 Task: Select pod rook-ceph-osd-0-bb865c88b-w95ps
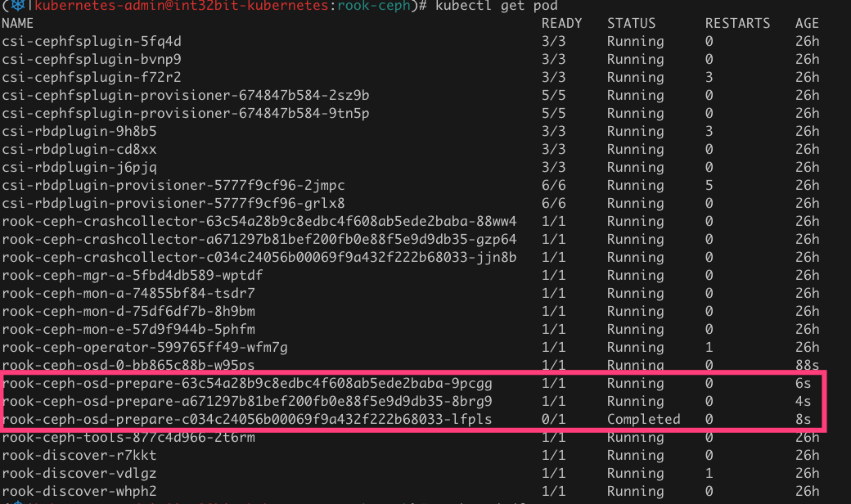coord(128,365)
